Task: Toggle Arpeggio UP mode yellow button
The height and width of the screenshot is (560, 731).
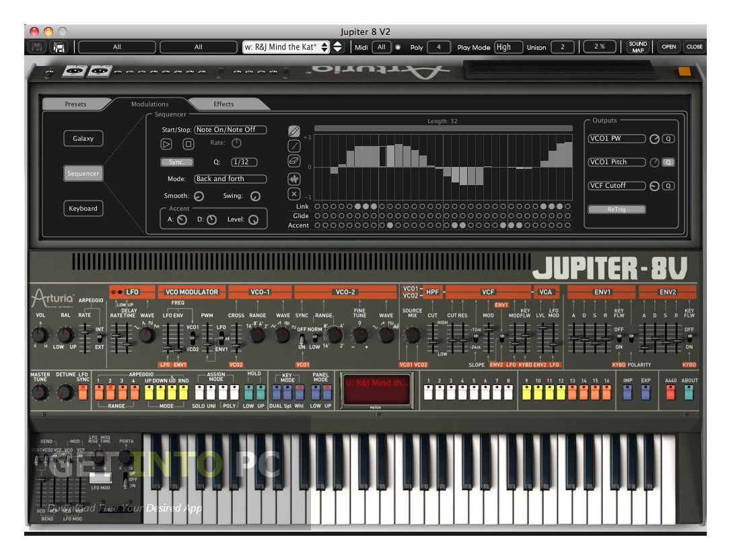Action: coord(149,392)
